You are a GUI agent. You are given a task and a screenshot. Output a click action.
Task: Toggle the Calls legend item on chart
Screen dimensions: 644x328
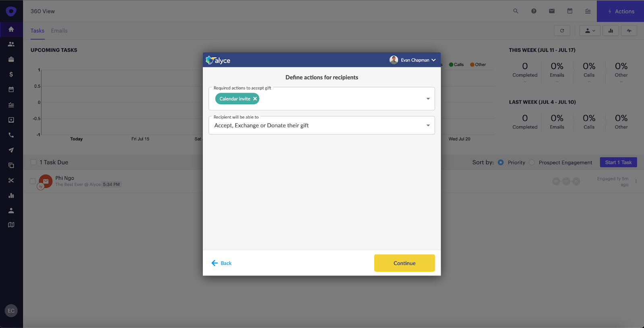click(456, 64)
